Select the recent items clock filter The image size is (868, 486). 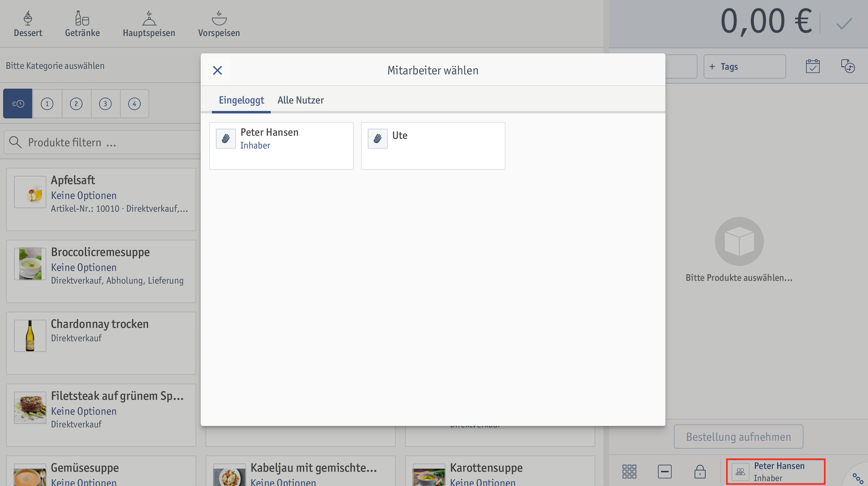click(18, 104)
